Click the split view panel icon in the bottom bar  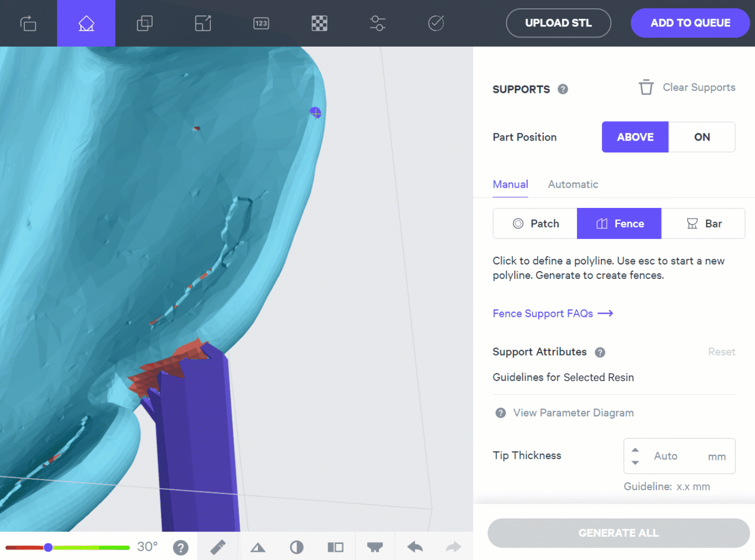pyautogui.click(x=336, y=548)
